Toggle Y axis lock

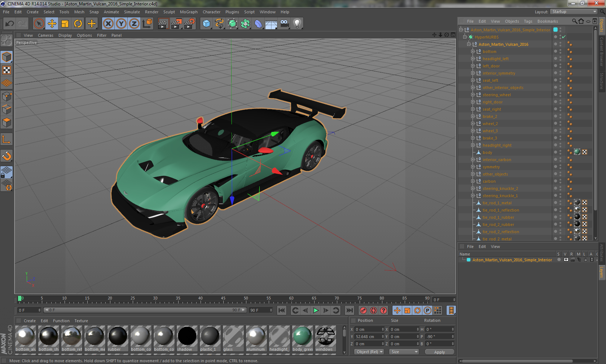(121, 24)
